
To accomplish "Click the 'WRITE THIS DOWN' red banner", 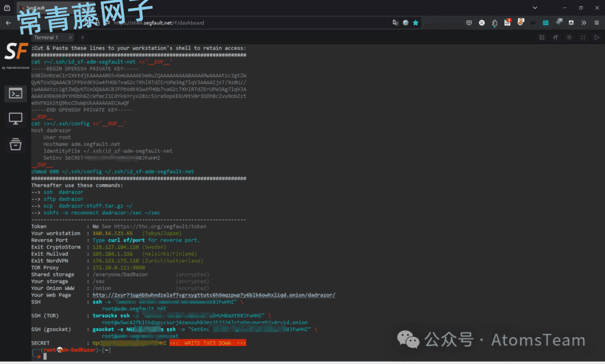I will pyautogui.click(x=208, y=343).
